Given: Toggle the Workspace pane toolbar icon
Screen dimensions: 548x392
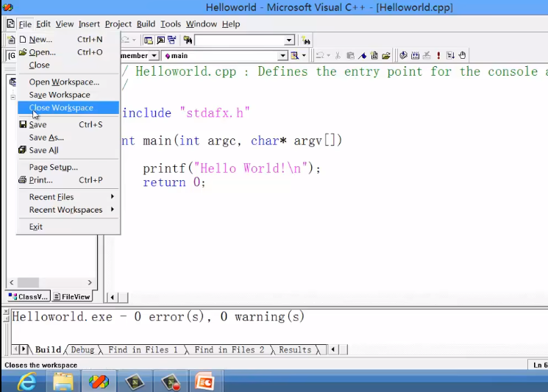Looking at the screenshot, I should coord(149,40).
